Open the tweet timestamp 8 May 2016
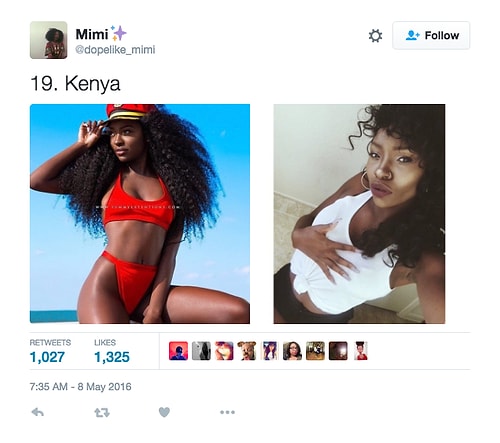 [x=80, y=387]
